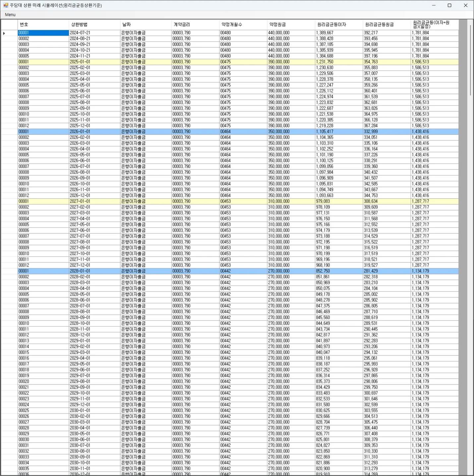Image resolution: width=474 pixels, height=476 pixels.
Task: Select the 1,781,884 total cell in the 2024-07-21 row
Action: point(435,33)
